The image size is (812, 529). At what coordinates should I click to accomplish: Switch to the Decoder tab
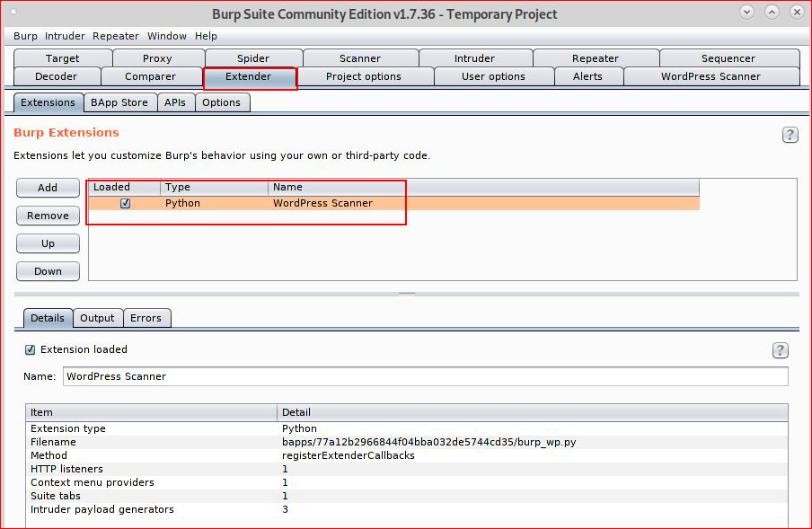(x=56, y=76)
